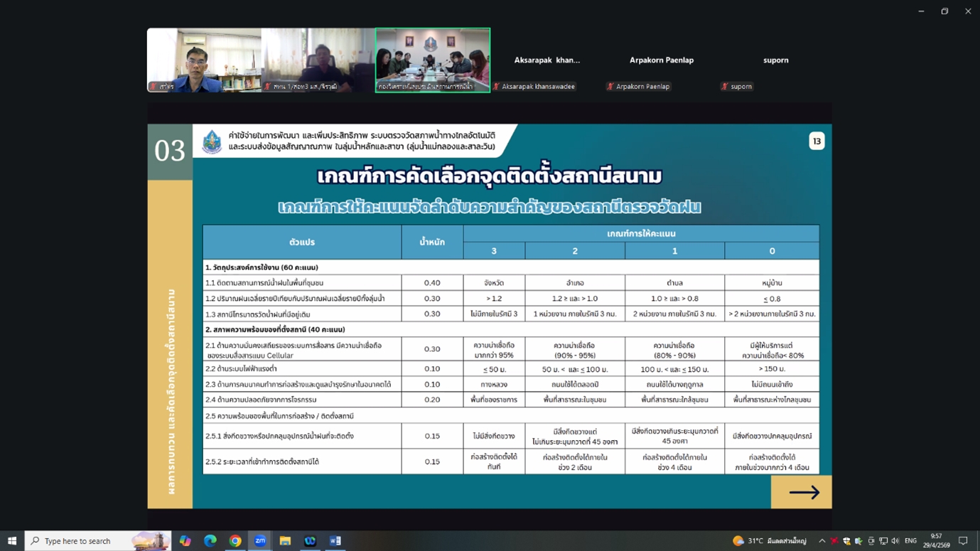Viewport: 980px width, 551px height.
Task: Open the ENG input language selector
Action: coord(910,541)
